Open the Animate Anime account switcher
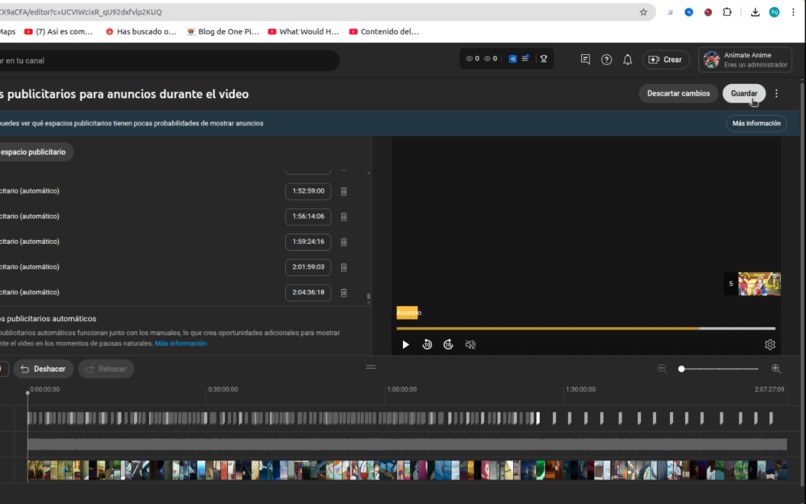 pyautogui.click(x=745, y=60)
